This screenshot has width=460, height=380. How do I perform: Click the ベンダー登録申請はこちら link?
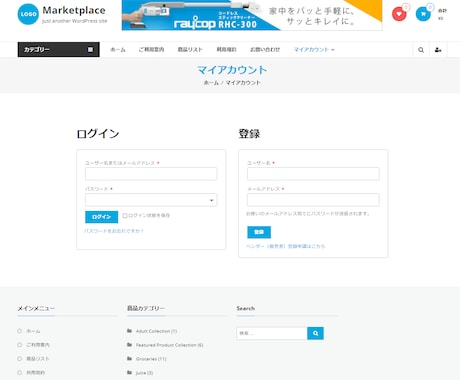pyautogui.click(x=285, y=246)
